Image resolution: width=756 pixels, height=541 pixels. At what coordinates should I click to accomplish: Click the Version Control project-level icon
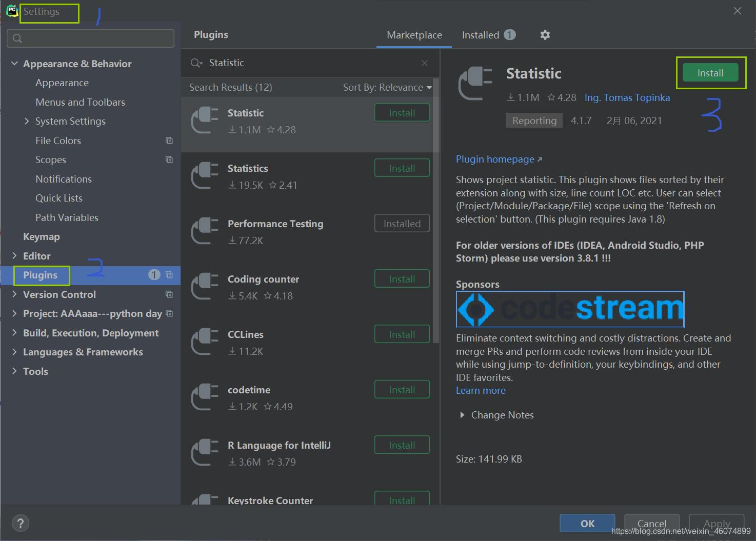click(169, 294)
